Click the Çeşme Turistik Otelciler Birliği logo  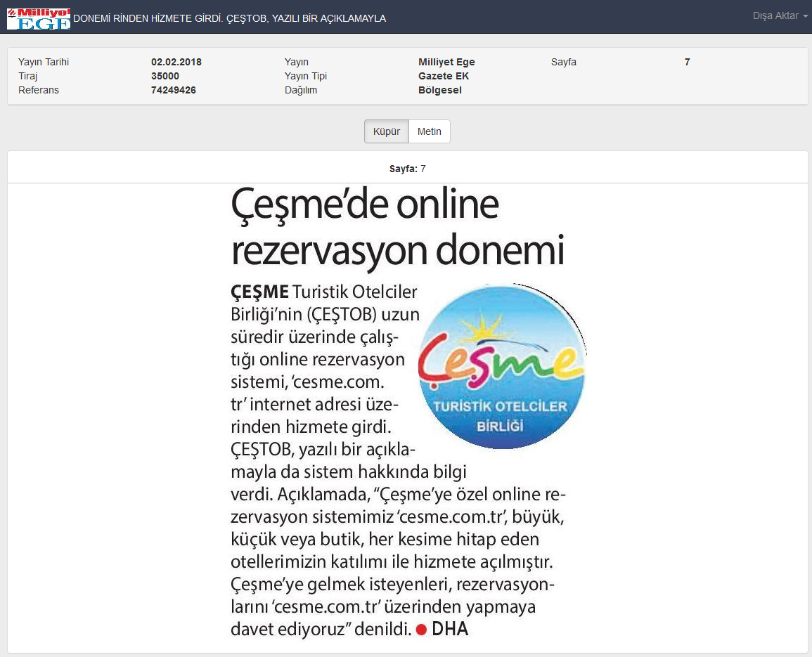[501, 366]
